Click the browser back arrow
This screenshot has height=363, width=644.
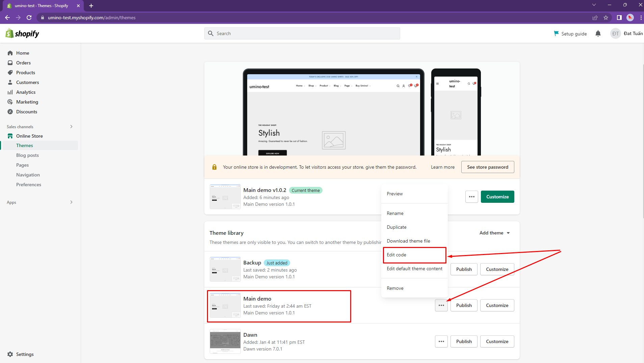7,18
